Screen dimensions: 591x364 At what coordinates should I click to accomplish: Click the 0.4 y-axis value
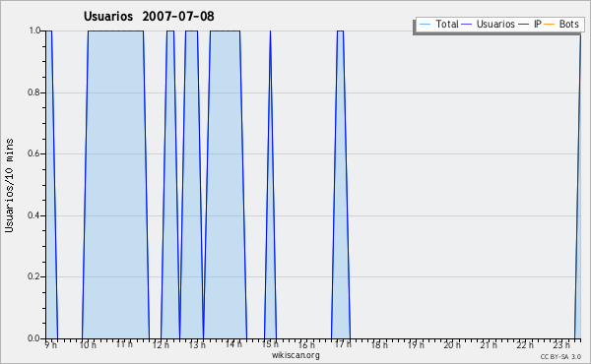tap(34, 215)
